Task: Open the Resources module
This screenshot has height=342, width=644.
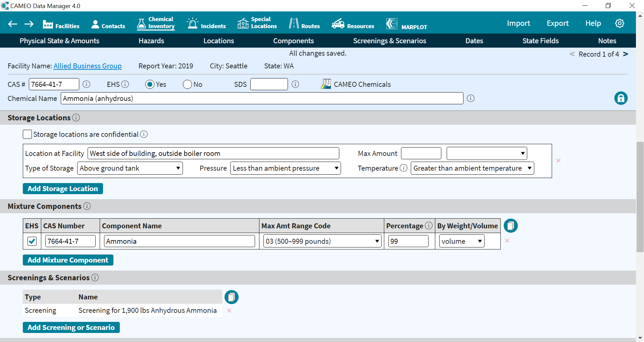Action: (x=353, y=24)
